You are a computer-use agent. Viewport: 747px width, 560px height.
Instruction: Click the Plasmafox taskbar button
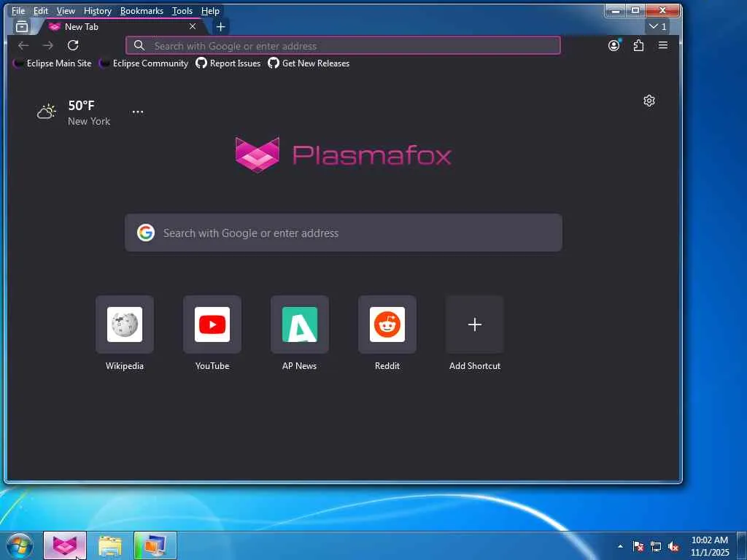pyautogui.click(x=65, y=545)
